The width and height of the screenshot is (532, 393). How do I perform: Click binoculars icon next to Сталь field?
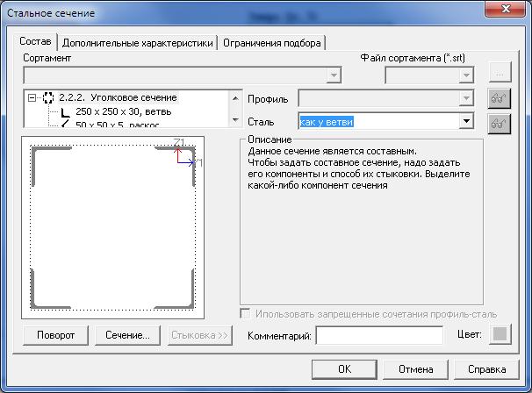click(x=500, y=123)
